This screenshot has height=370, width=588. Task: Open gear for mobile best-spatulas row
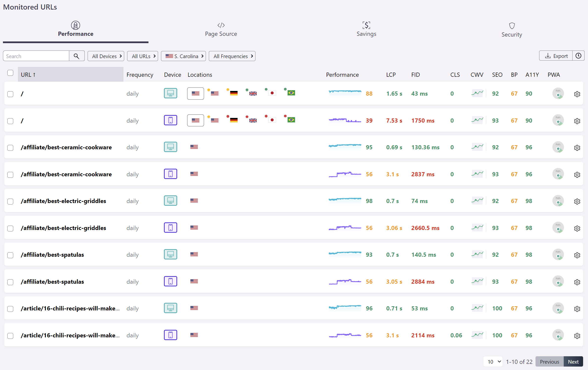(577, 282)
